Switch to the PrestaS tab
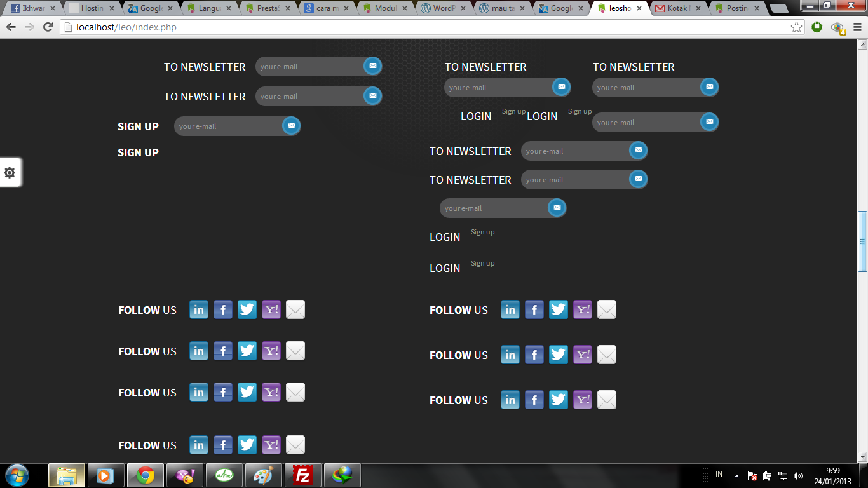Screen dimensions: 868x488 point(269,8)
